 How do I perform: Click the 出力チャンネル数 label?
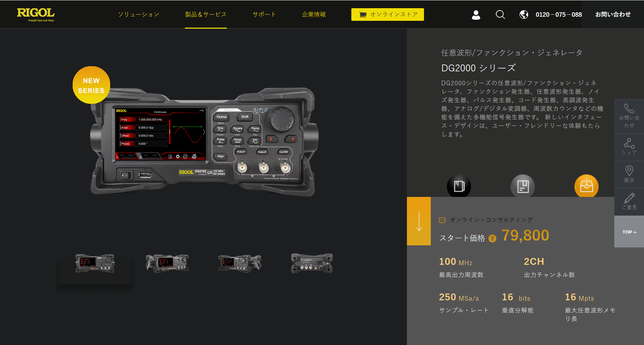pos(549,275)
